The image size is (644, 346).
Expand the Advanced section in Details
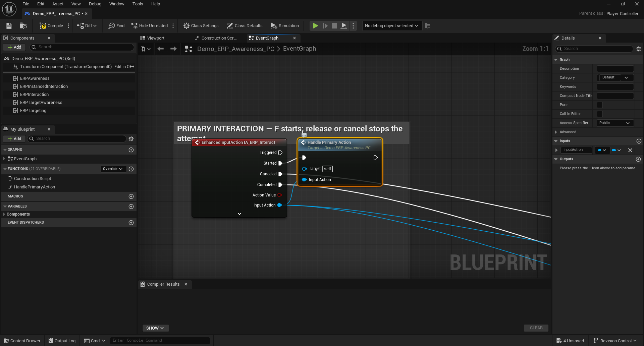556,132
